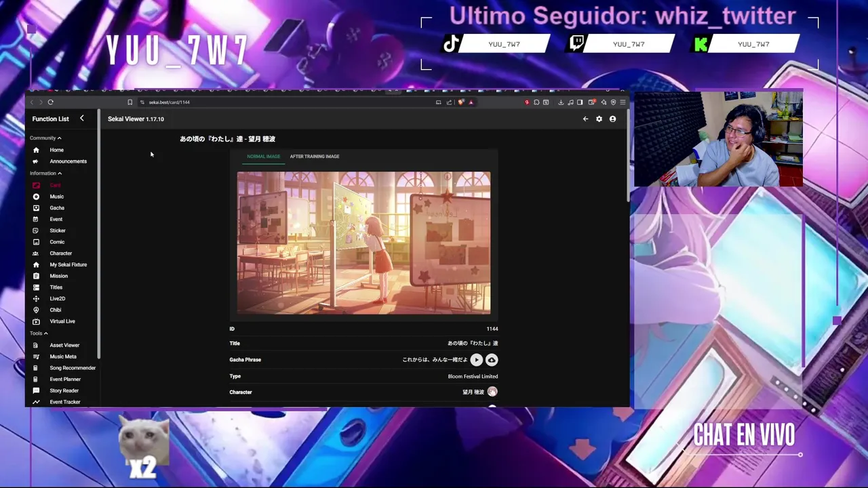This screenshot has width=868, height=488.
Task: Download the gacha phrase audio
Action: [492, 361]
